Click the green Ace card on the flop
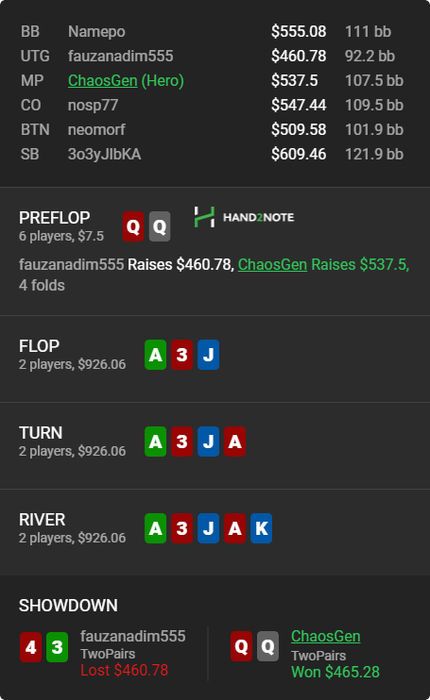 click(x=155, y=355)
